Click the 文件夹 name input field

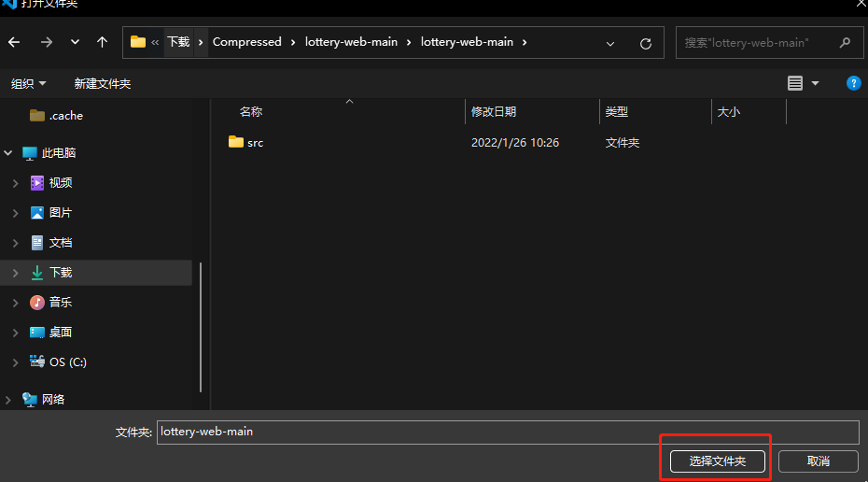click(x=508, y=432)
